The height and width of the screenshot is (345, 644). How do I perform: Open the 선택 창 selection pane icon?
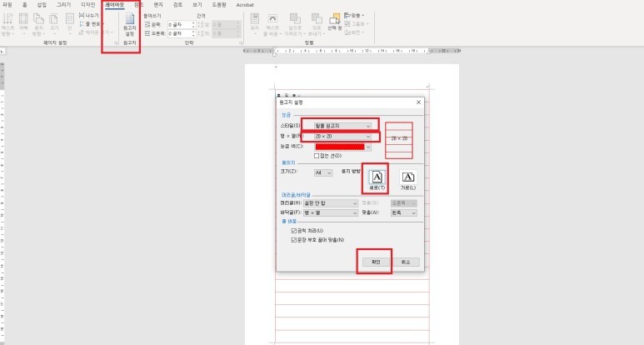(x=335, y=22)
